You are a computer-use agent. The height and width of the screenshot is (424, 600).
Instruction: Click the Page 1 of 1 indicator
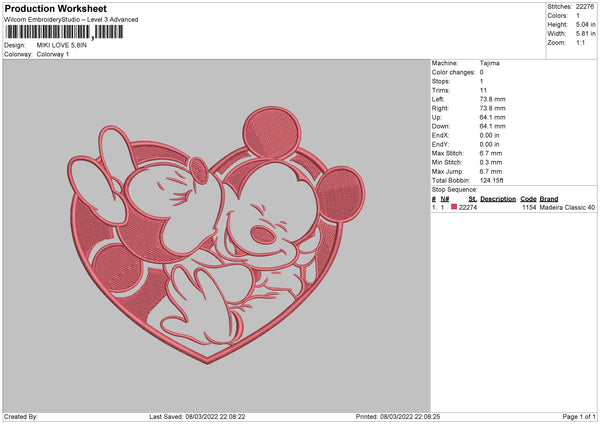point(579,417)
